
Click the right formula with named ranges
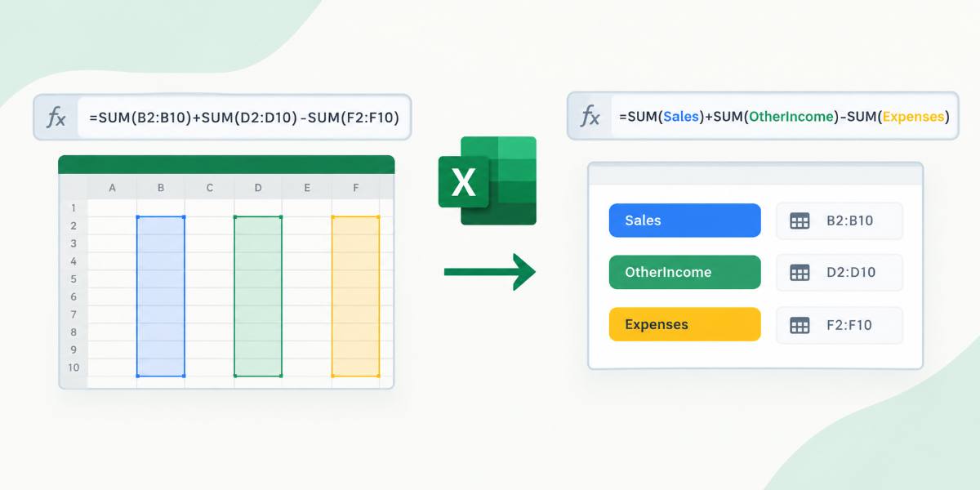click(x=784, y=117)
